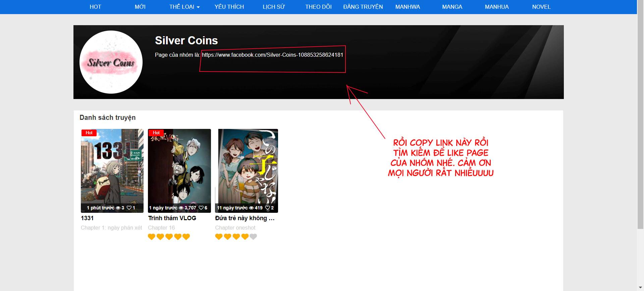Click the eye views icon on 1331 cover
The width and height of the screenshot is (644, 291).
point(118,208)
